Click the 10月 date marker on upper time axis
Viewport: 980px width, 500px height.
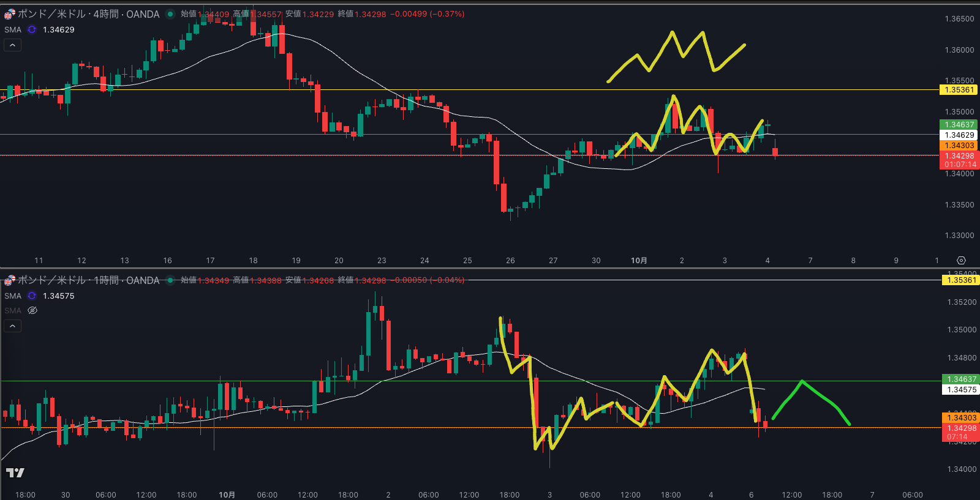639,261
